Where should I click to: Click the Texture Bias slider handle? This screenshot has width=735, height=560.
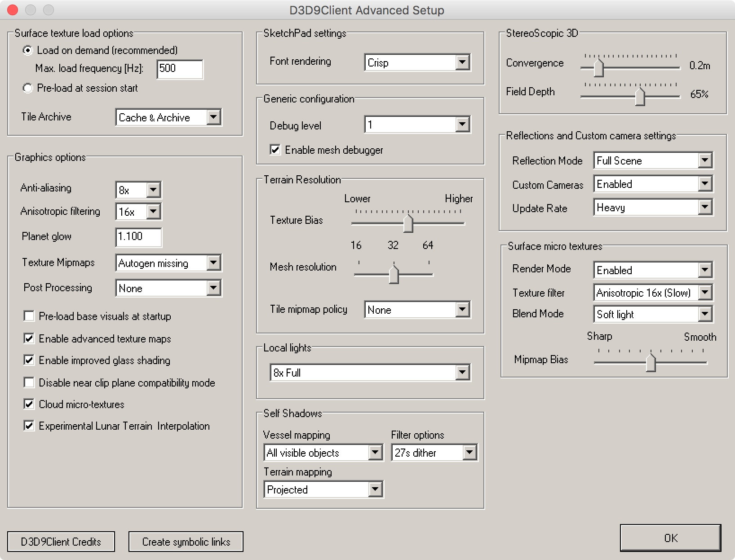click(408, 223)
